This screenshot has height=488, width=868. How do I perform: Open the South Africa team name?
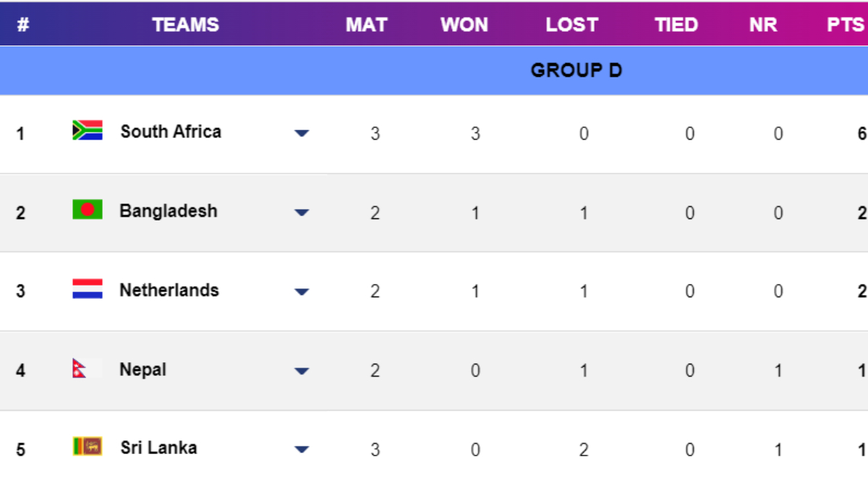point(171,132)
